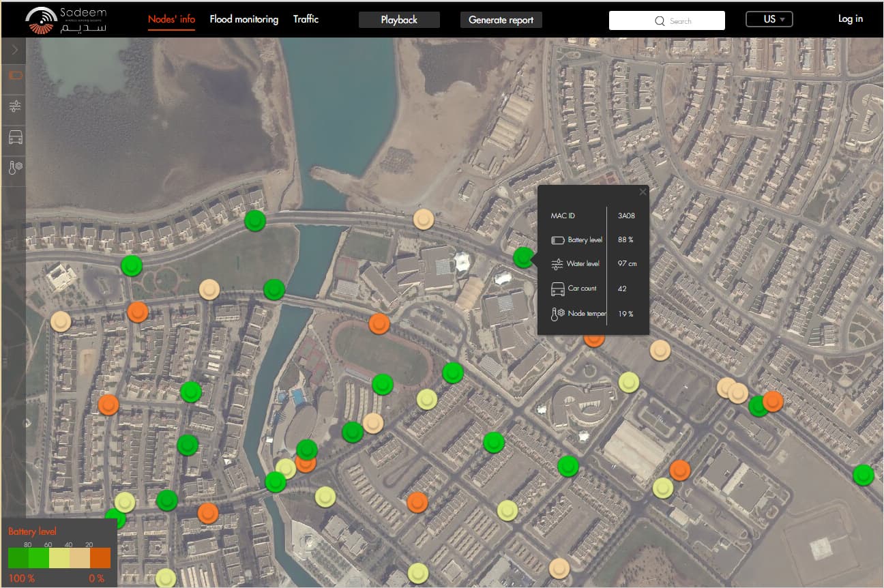Click the Sadeem logo
Screen dimensions: 884x588
point(66,20)
